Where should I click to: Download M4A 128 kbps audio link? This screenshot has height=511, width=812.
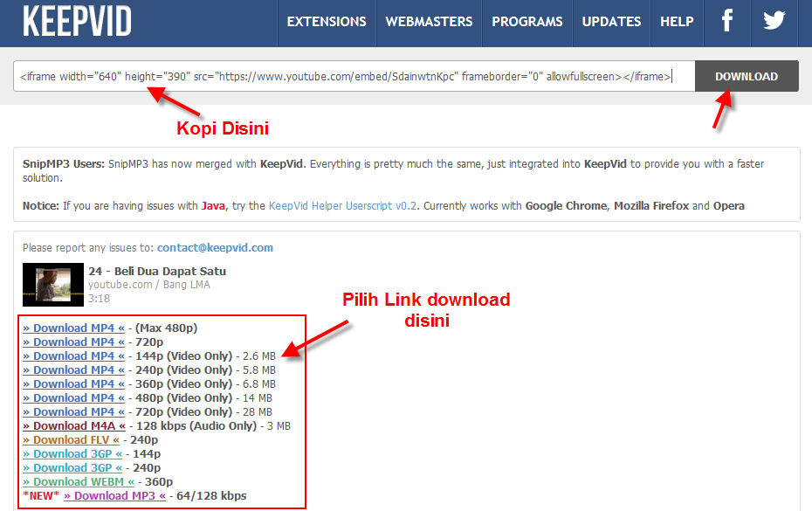(x=74, y=426)
